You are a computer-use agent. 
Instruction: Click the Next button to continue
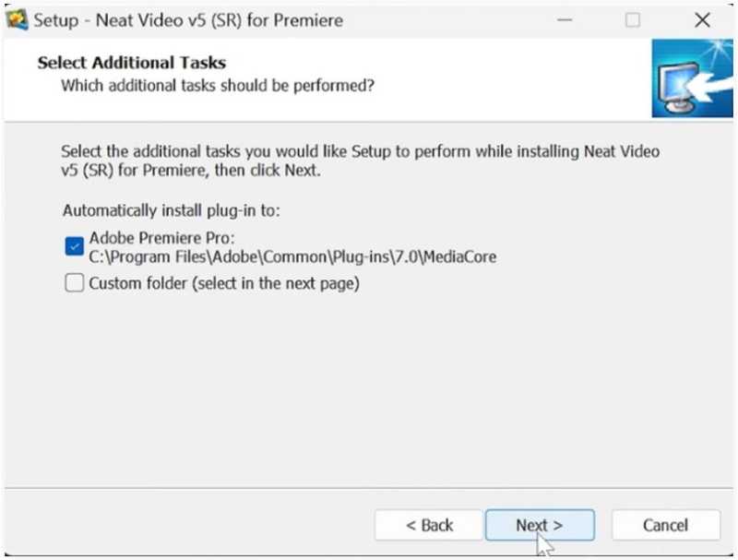coord(539,525)
